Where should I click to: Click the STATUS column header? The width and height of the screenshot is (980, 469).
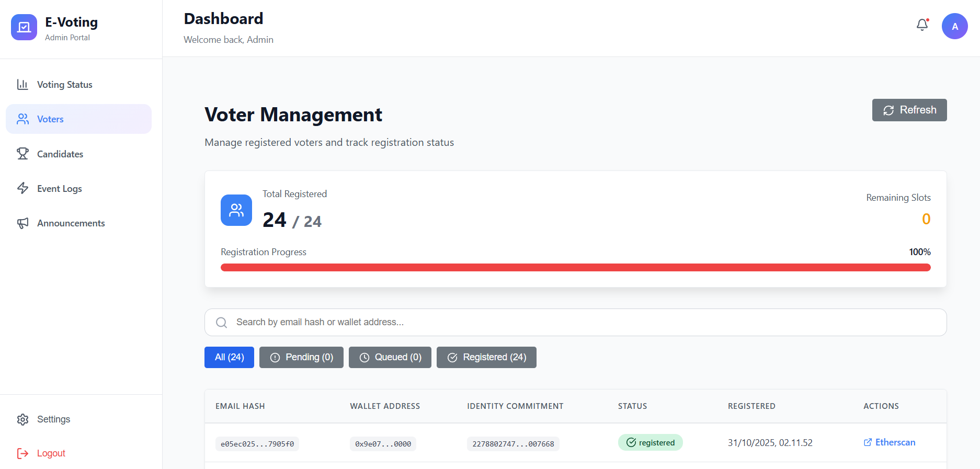(x=632, y=406)
